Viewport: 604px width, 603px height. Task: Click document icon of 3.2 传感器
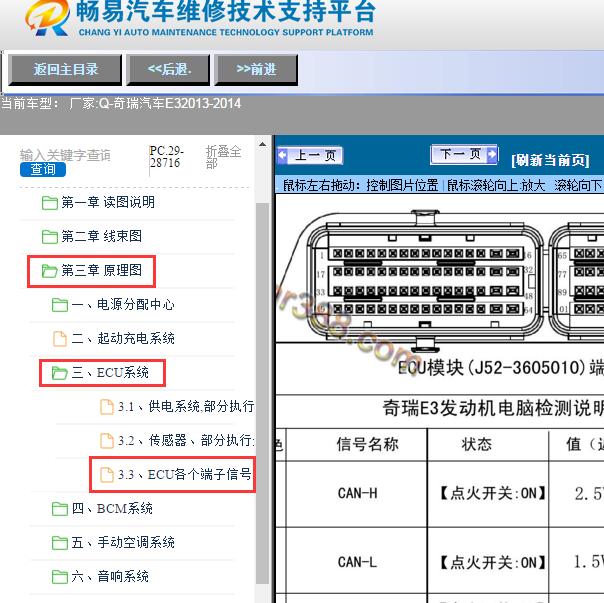[x=107, y=441]
